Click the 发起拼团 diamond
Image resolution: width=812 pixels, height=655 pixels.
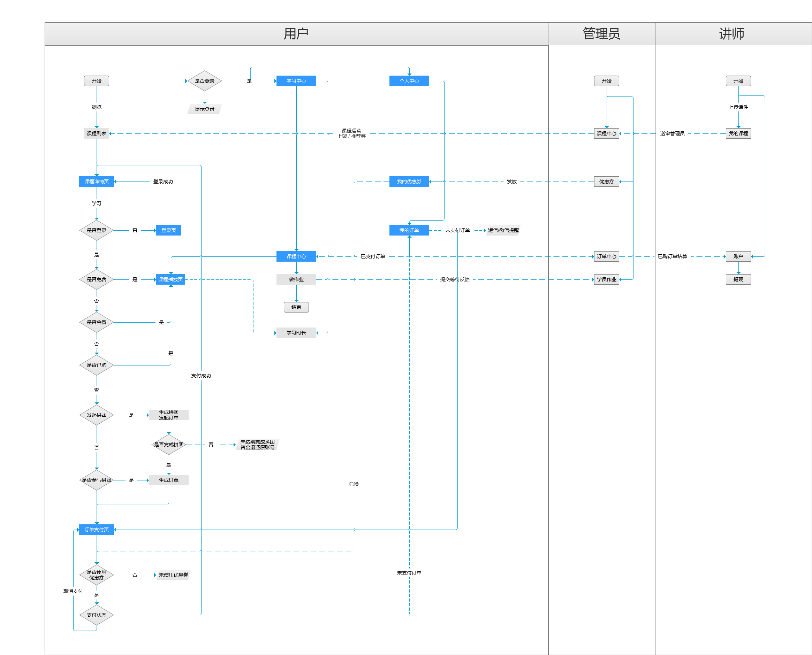96,415
